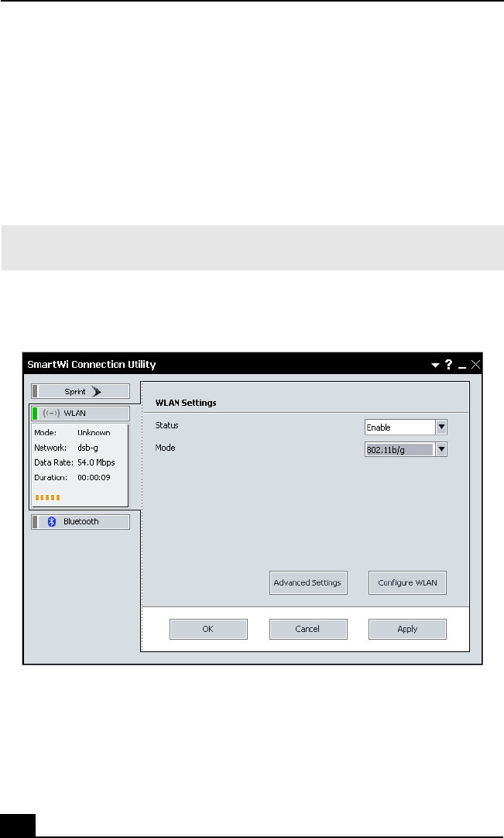Select the WLAN connection tab

pos(81,413)
